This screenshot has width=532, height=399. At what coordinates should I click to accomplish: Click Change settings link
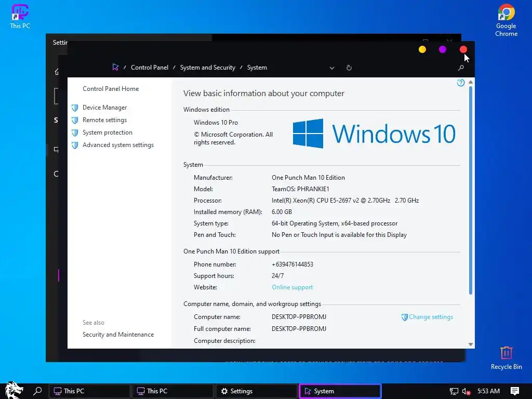point(431,317)
